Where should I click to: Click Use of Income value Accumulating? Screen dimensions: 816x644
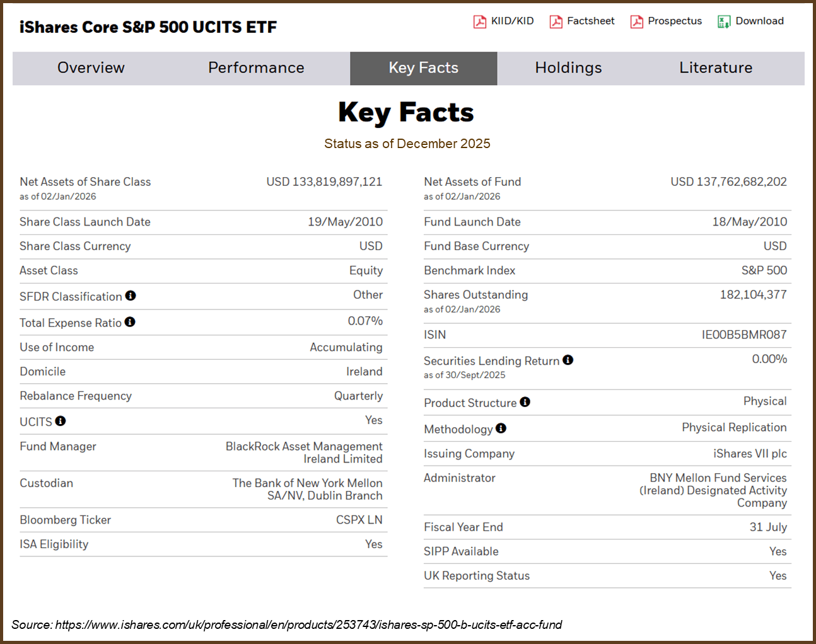click(346, 347)
